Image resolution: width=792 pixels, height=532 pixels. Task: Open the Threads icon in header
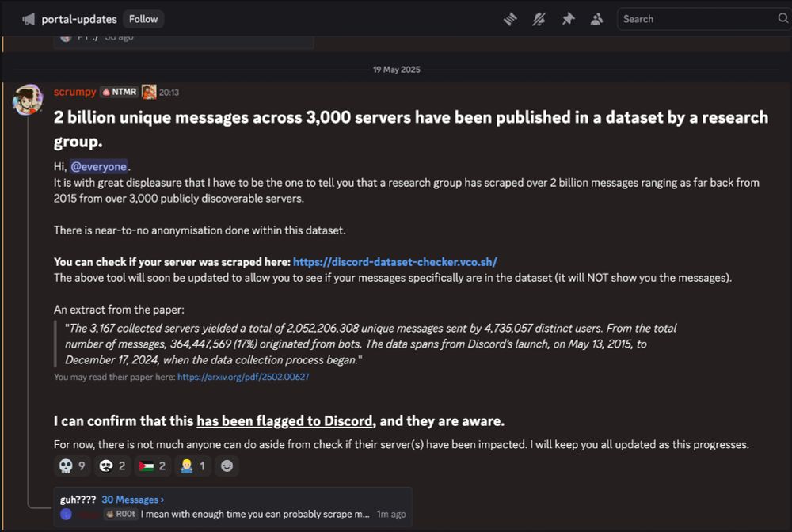510,19
